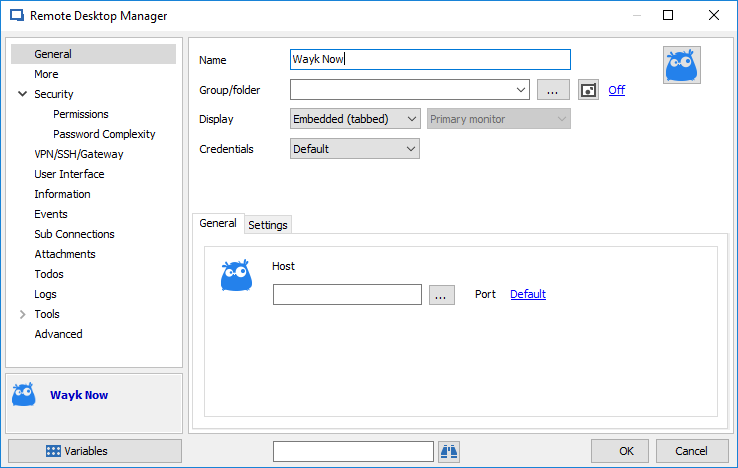The height and width of the screenshot is (468, 738).
Task: Click the Off link
Action: point(617,90)
